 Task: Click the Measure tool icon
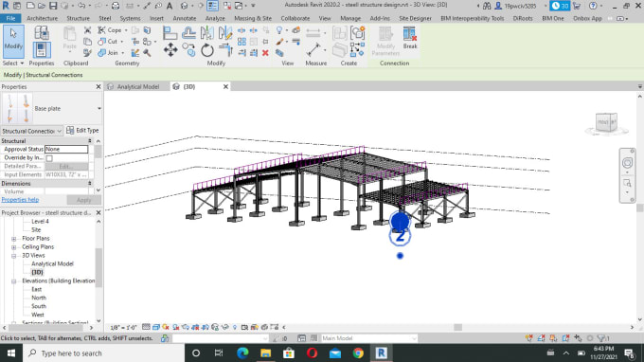pyautogui.click(x=313, y=50)
